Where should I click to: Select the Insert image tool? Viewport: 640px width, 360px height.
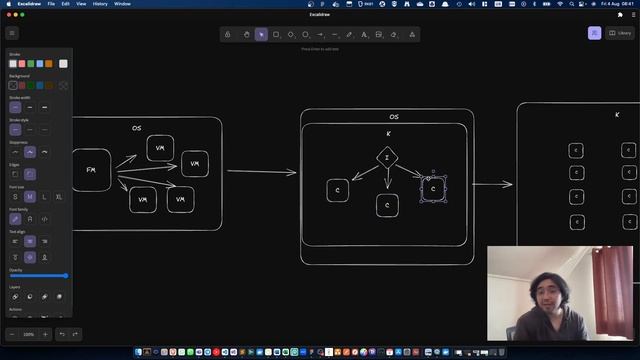[x=379, y=35]
